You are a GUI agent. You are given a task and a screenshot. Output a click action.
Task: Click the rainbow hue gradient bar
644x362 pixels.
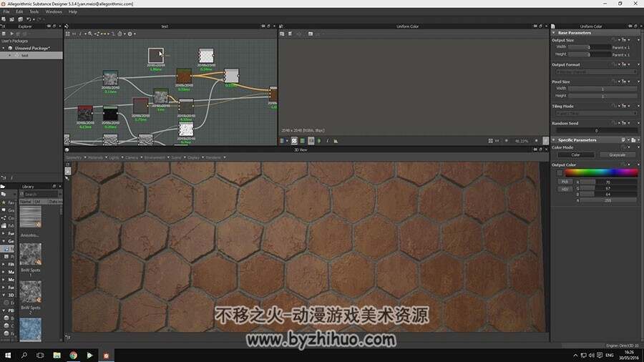pos(601,173)
